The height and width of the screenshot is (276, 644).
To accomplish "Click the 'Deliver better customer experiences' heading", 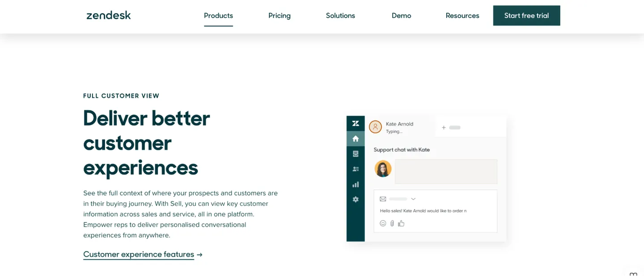I will coord(147,143).
